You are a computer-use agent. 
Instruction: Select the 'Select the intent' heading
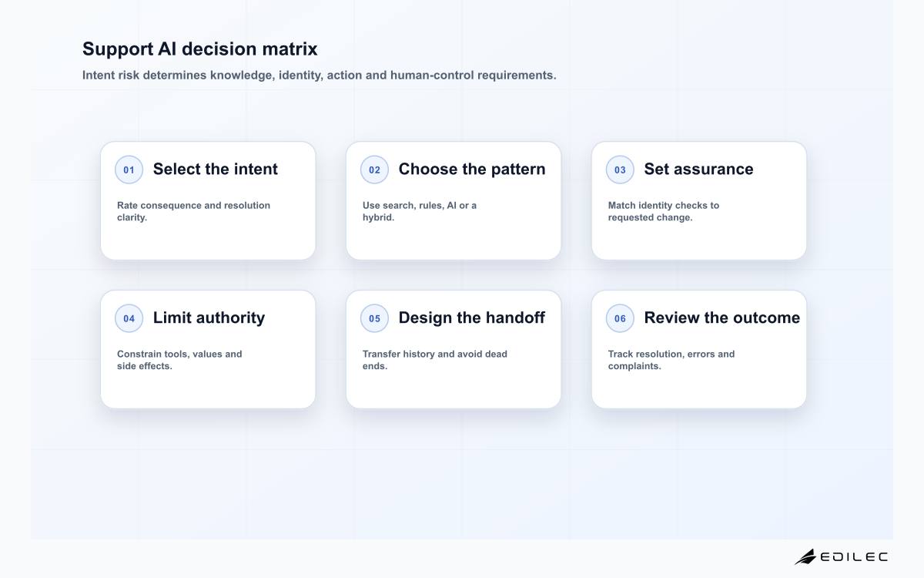click(x=216, y=169)
